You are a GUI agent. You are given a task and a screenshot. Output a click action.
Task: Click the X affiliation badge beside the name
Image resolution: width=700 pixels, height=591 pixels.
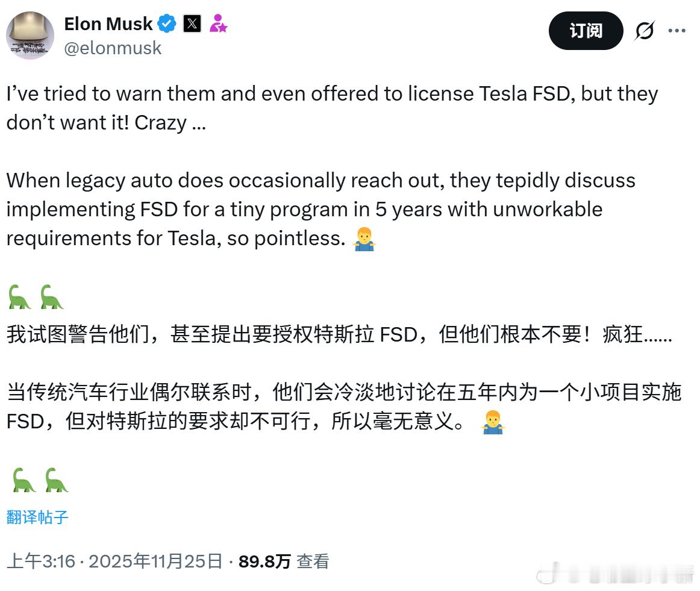[192, 24]
